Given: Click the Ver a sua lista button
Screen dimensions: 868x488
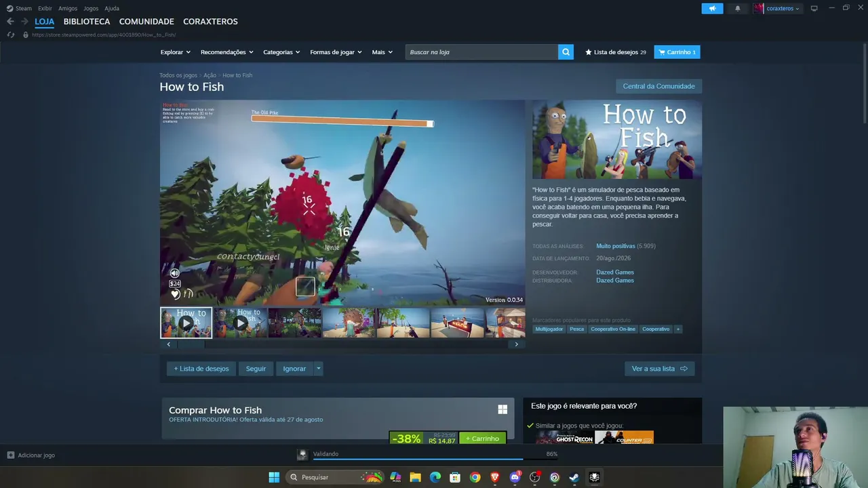Looking at the screenshot, I should click(659, 369).
